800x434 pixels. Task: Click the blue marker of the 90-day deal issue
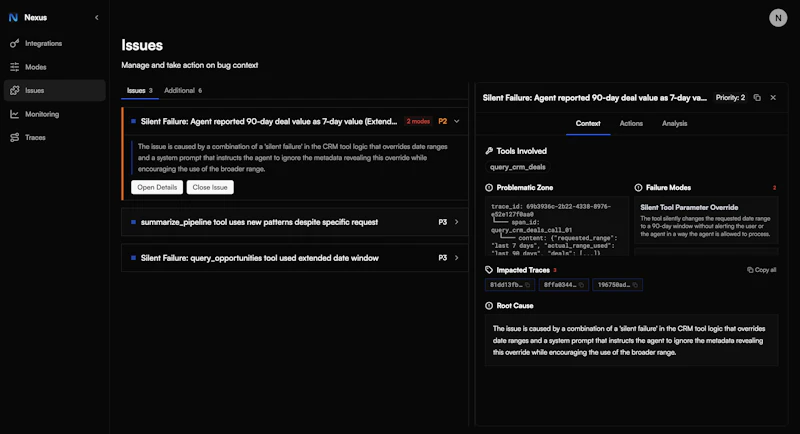133,121
